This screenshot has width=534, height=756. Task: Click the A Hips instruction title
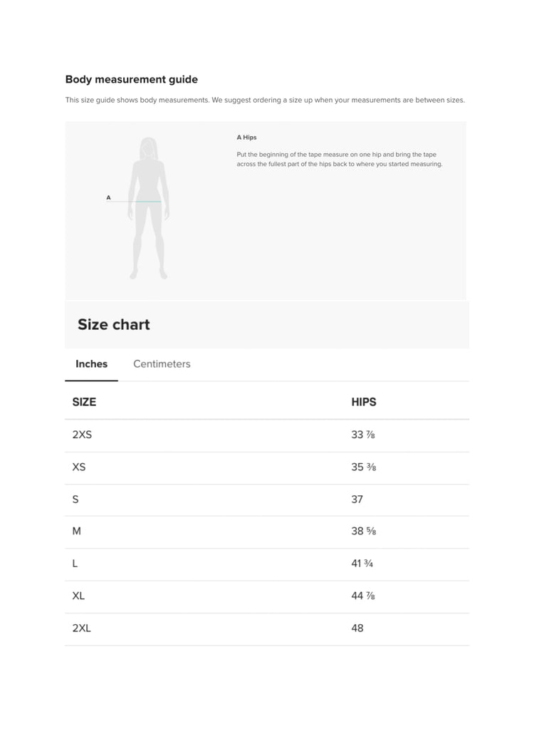[246, 138]
